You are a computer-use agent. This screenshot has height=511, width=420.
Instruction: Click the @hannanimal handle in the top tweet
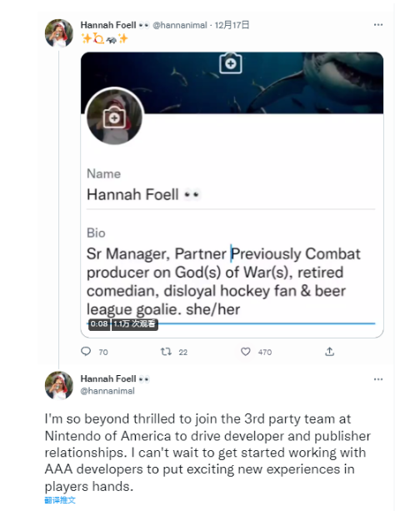[180, 25]
